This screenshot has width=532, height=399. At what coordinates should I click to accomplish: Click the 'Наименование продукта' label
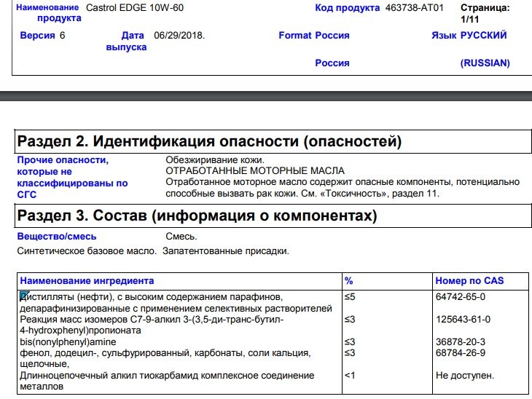point(49,12)
